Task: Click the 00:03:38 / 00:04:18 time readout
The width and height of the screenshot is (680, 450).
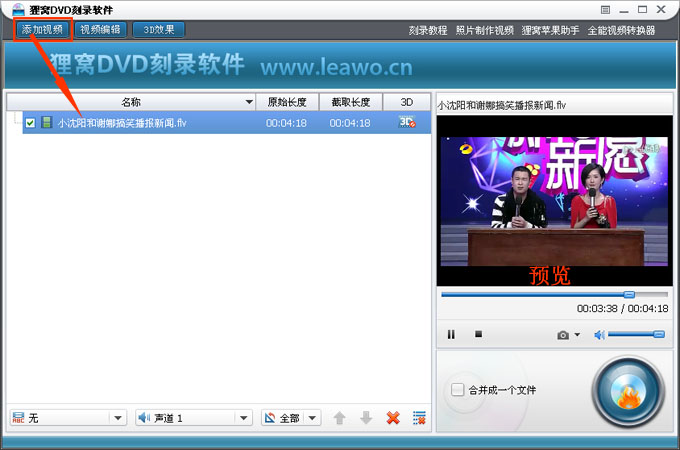Action: [x=622, y=309]
